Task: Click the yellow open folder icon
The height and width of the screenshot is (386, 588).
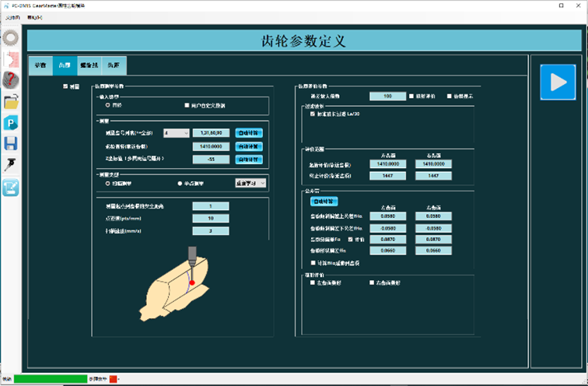Action: (11, 101)
